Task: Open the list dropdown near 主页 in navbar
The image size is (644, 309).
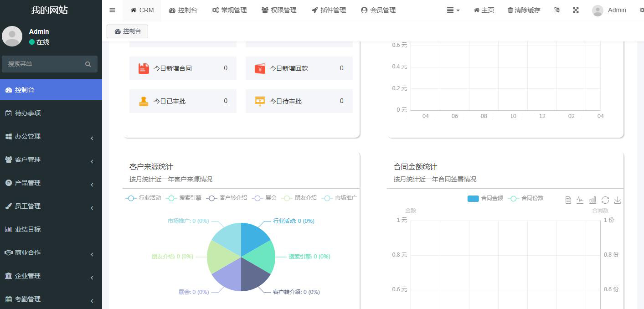Action: (x=453, y=10)
